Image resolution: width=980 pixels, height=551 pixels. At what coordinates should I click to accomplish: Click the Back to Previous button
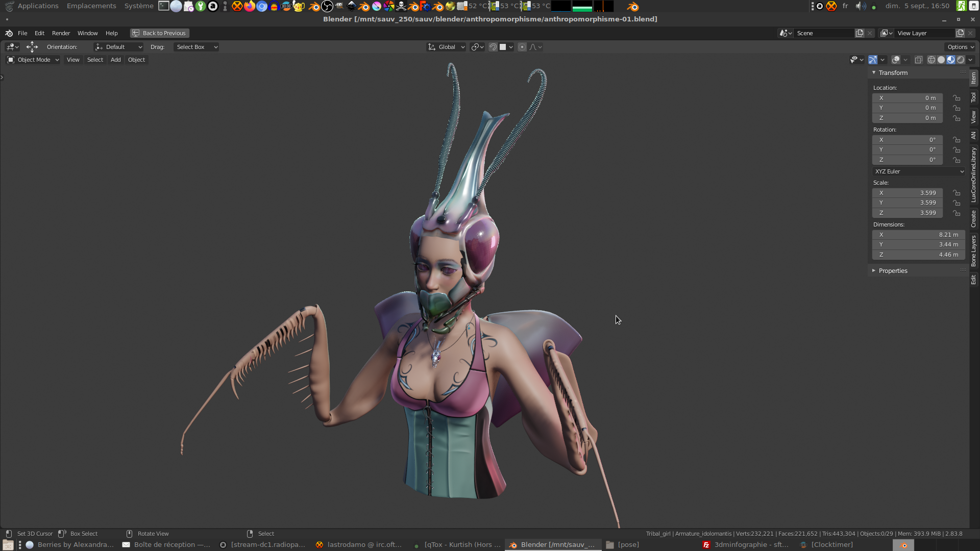(159, 33)
